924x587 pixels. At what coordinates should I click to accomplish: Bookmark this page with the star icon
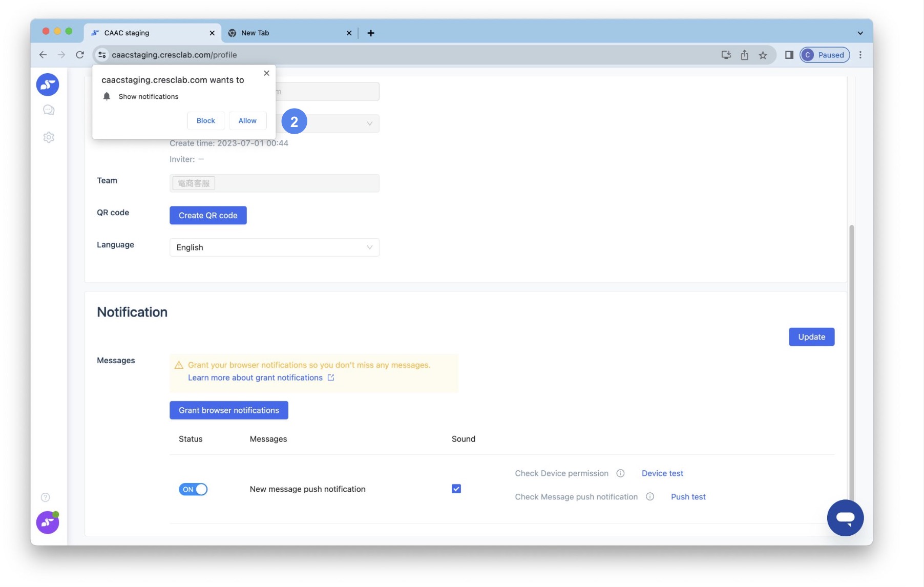pyautogui.click(x=763, y=55)
